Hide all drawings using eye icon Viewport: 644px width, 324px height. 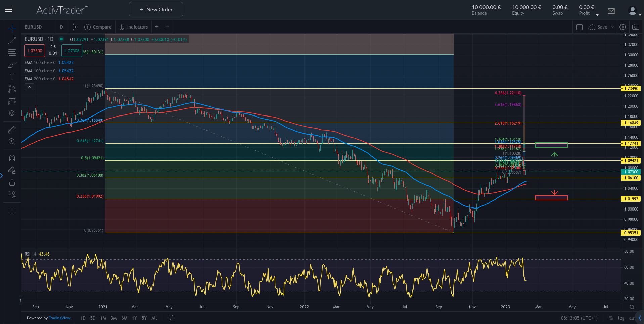pyautogui.click(x=12, y=194)
